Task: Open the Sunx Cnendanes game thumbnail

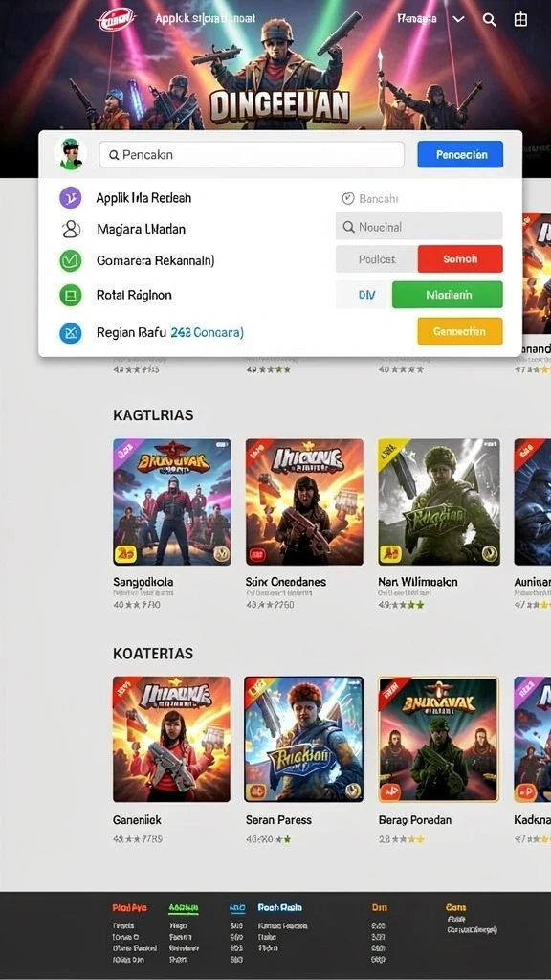Action: click(x=304, y=501)
